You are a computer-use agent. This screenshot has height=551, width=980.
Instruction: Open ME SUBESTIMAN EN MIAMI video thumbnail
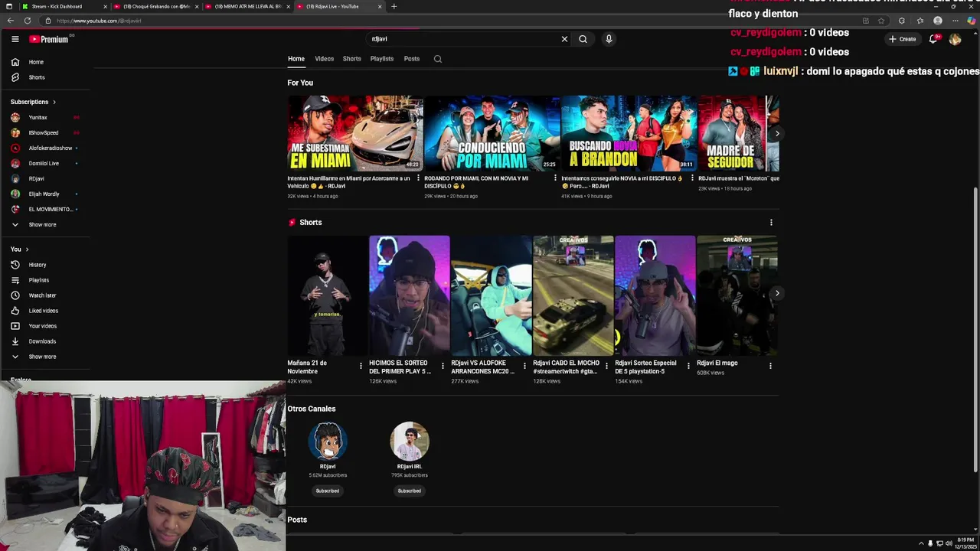(354, 133)
